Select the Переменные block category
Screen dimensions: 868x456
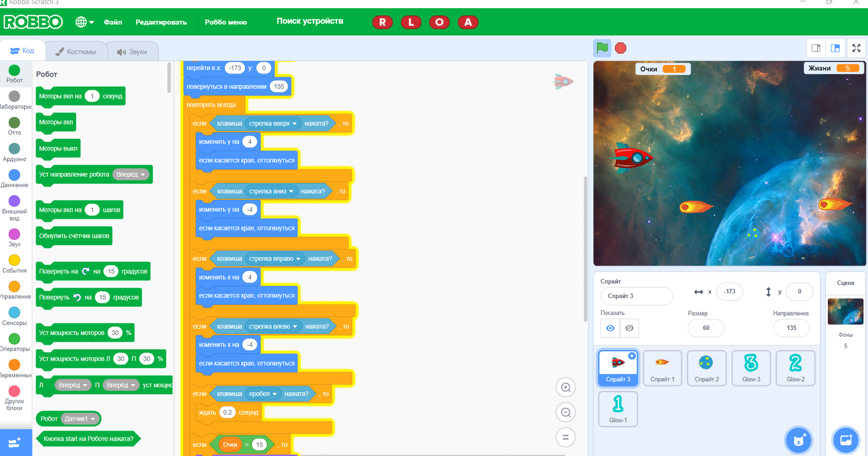coord(14,369)
